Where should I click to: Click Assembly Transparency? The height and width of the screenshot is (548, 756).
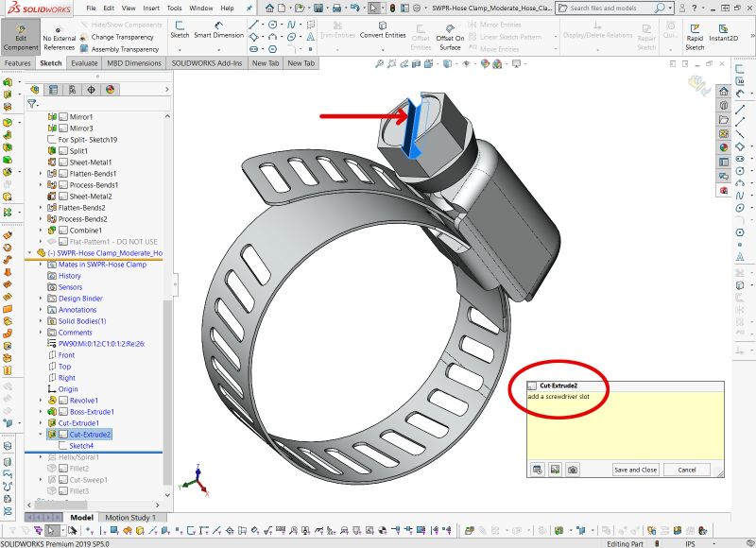119,49
